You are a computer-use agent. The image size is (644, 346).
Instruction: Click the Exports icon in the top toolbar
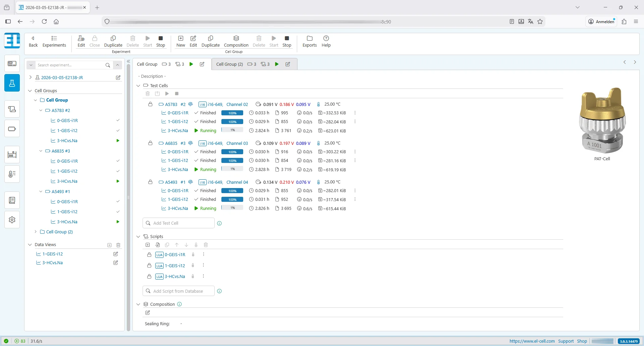[309, 41]
